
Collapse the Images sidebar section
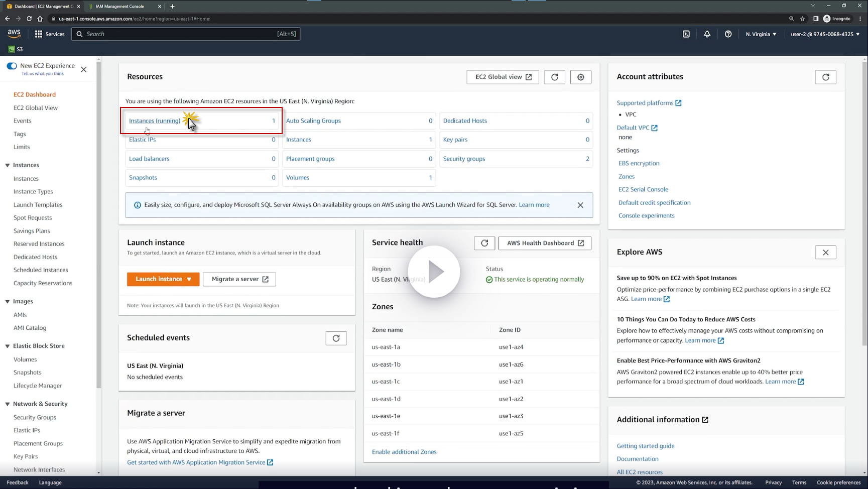[8, 302]
